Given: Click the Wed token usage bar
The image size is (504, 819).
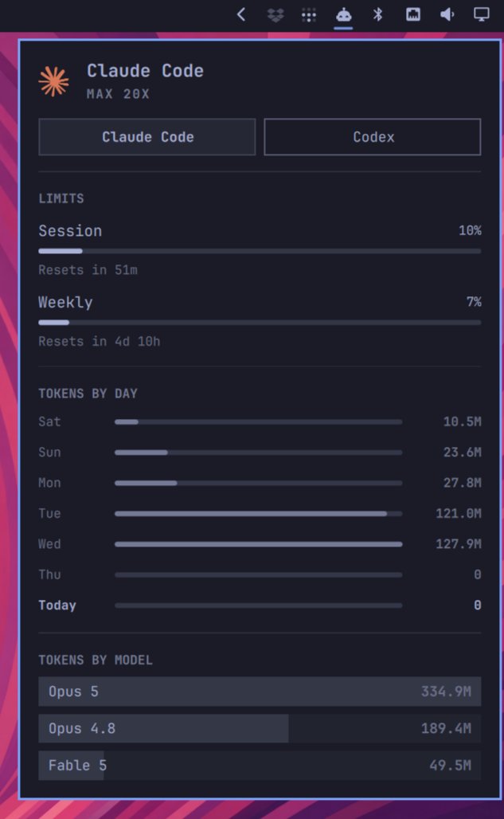Looking at the screenshot, I should pos(258,544).
